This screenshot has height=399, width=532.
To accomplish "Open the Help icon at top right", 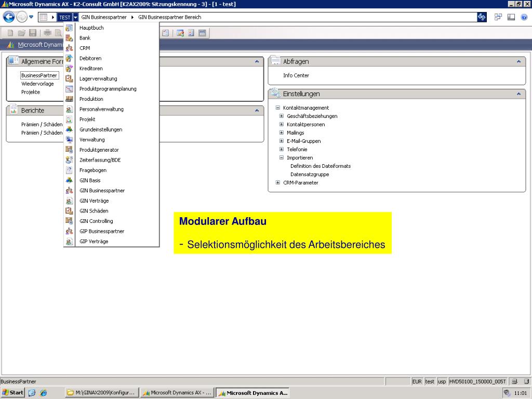I will 524,17.
